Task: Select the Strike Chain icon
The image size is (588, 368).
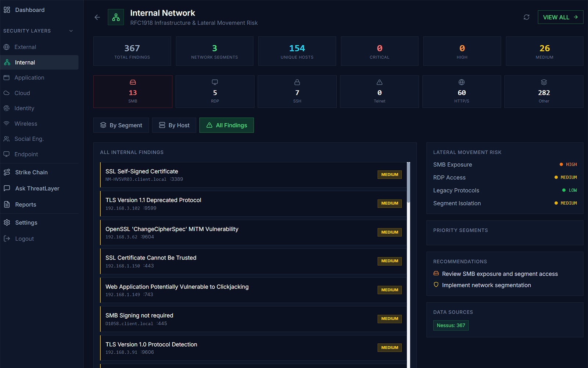Action: (x=7, y=172)
